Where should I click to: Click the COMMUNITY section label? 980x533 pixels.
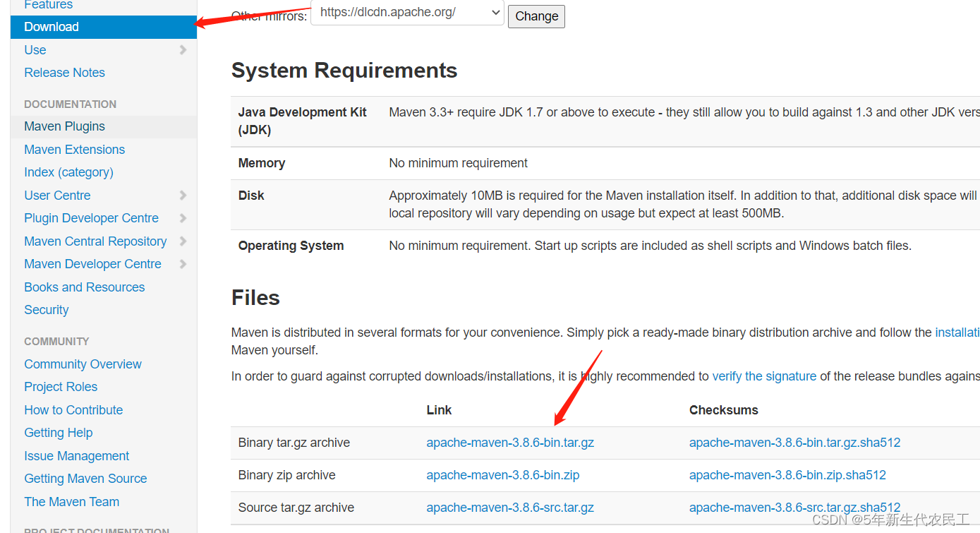tap(56, 342)
